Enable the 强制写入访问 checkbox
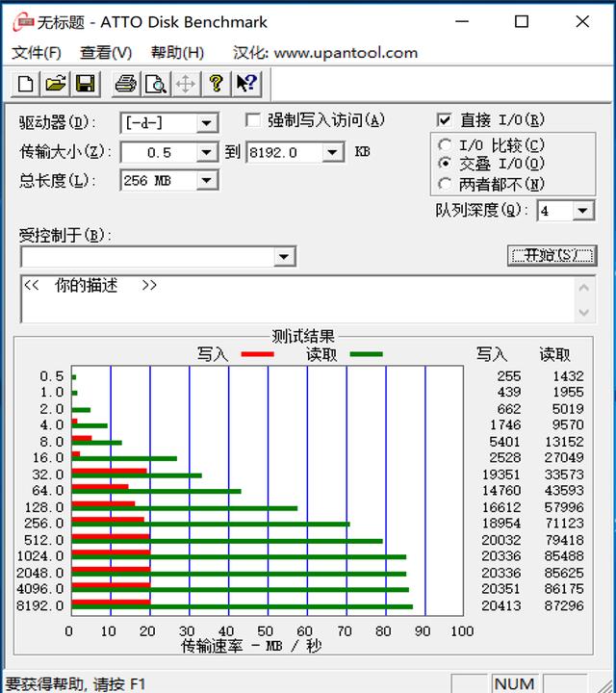This screenshot has height=693, width=616. click(x=253, y=120)
